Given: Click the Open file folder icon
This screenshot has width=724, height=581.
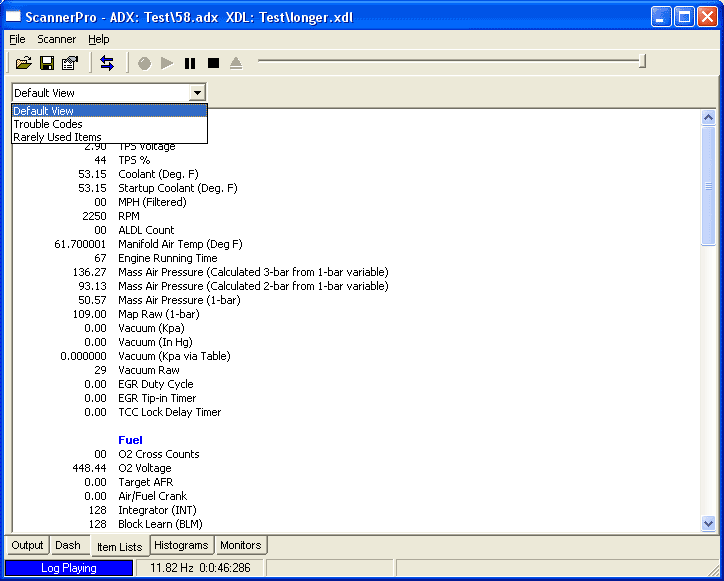Looking at the screenshot, I should 23,63.
